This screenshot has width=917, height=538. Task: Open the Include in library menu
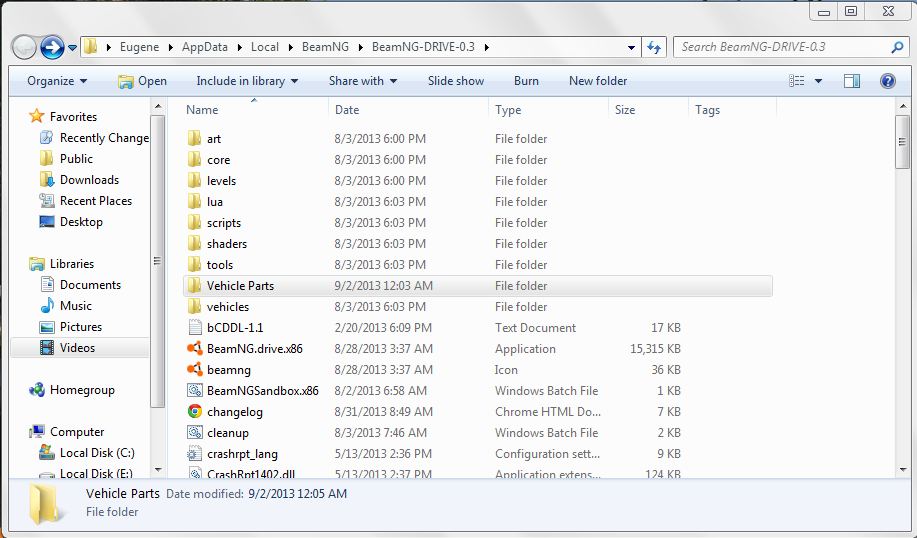[247, 81]
